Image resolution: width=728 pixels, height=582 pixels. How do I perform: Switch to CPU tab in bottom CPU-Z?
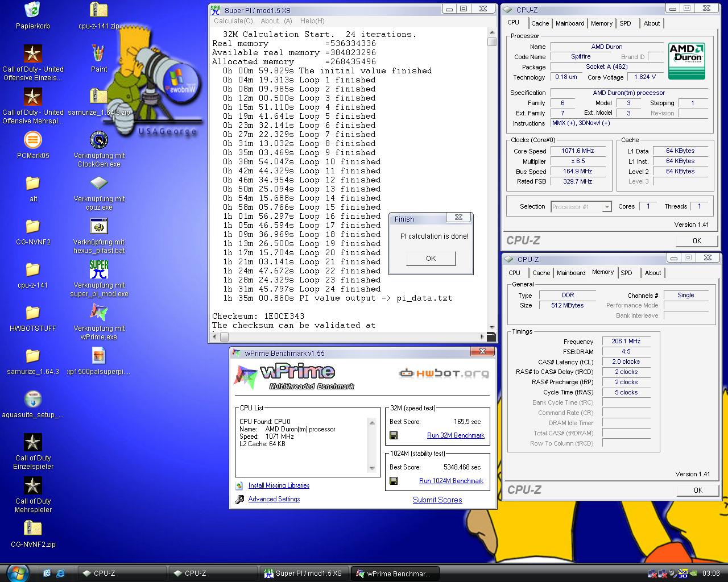click(x=514, y=273)
